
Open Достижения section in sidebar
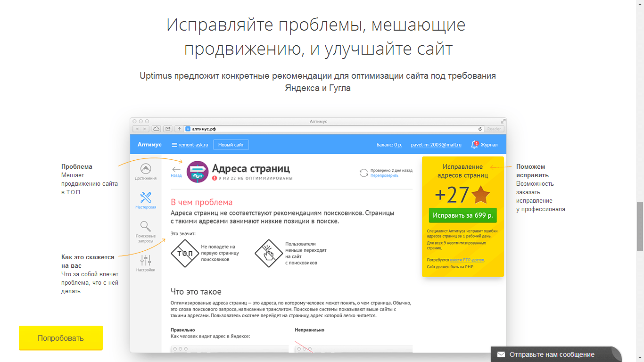tap(146, 172)
